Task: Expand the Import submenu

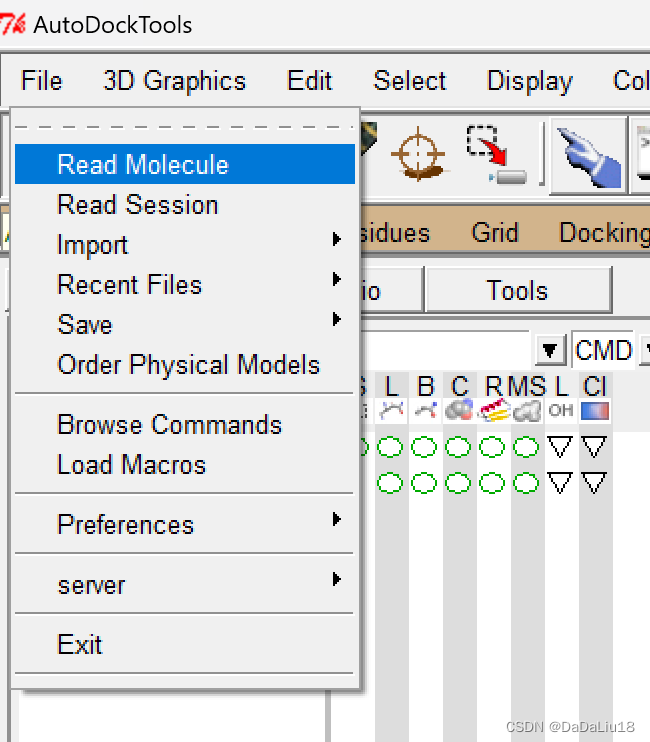Action: coord(184,245)
